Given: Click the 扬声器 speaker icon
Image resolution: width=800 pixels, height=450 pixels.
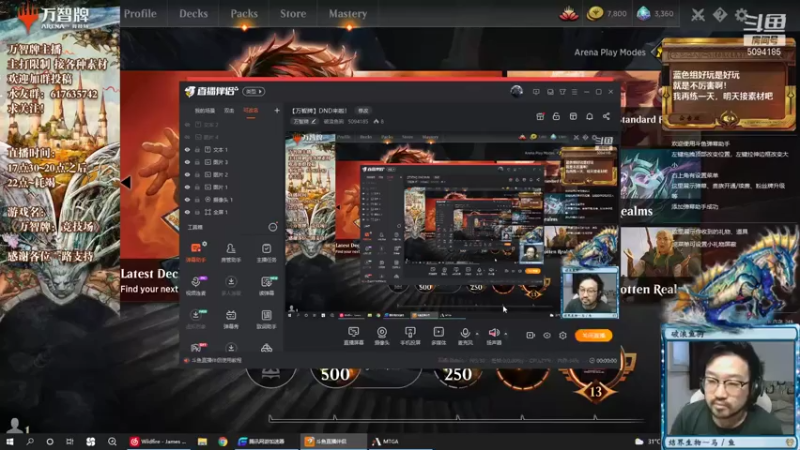Looking at the screenshot, I should click(493, 333).
